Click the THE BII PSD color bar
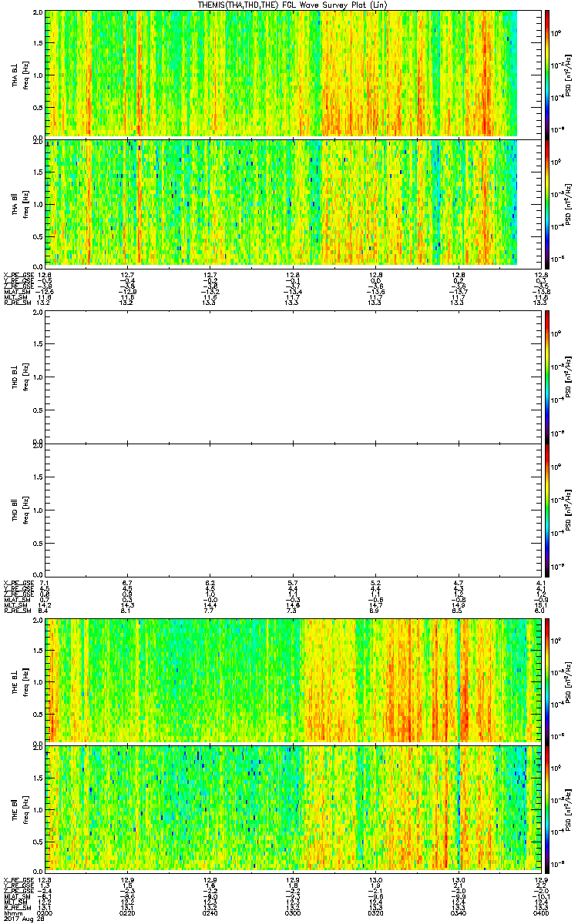 pos(548,811)
